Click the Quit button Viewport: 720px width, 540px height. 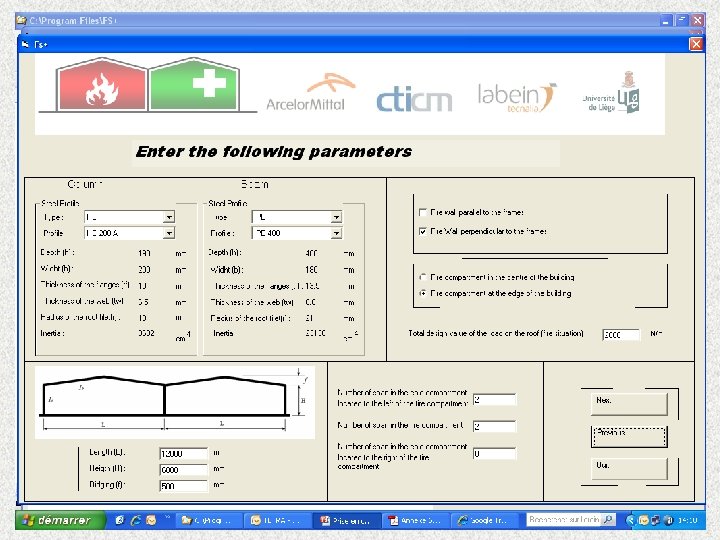point(629,469)
